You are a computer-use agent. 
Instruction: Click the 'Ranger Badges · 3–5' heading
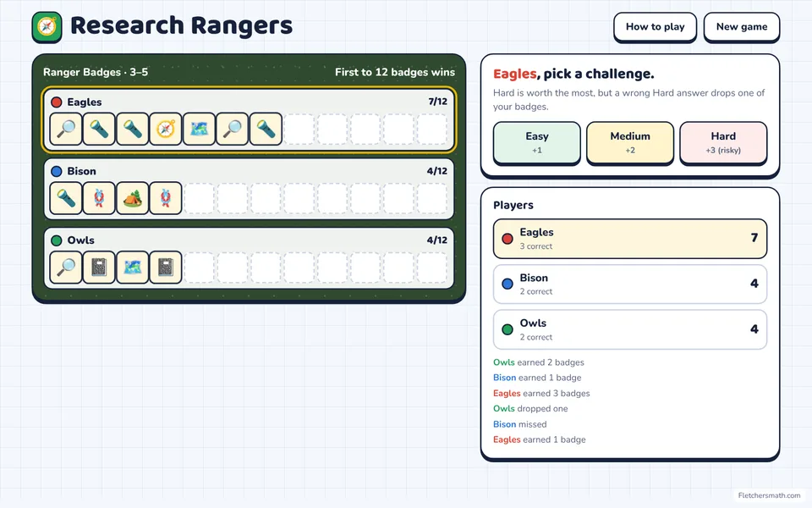pos(96,72)
